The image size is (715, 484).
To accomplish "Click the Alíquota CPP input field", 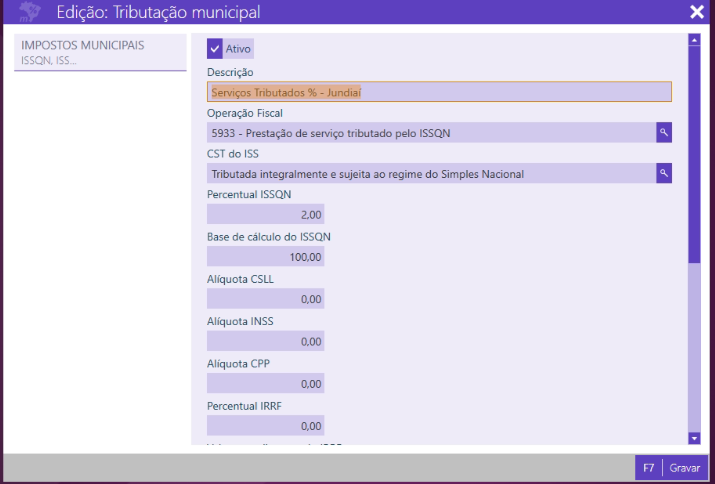I will click(266, 383).
